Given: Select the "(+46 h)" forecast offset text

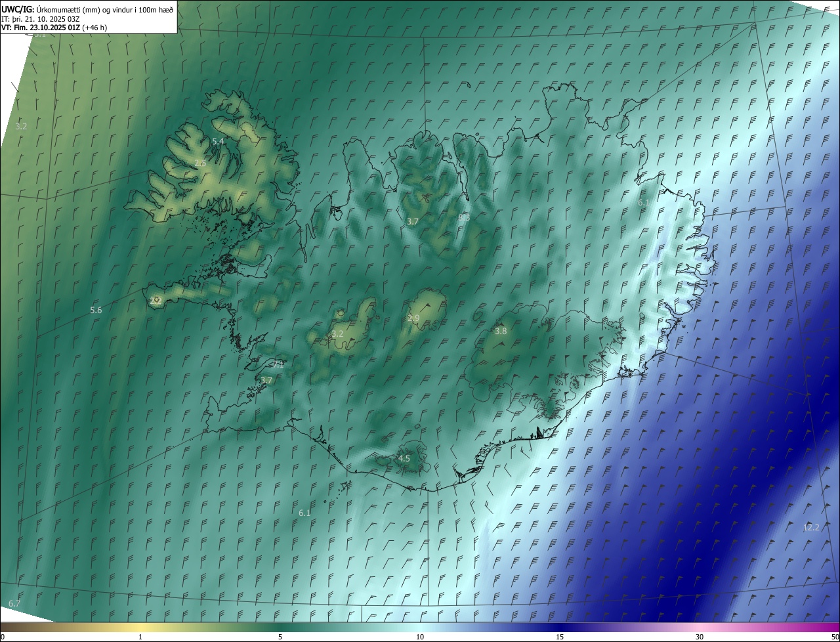Looking at the screenshot, I should point(94,28).
